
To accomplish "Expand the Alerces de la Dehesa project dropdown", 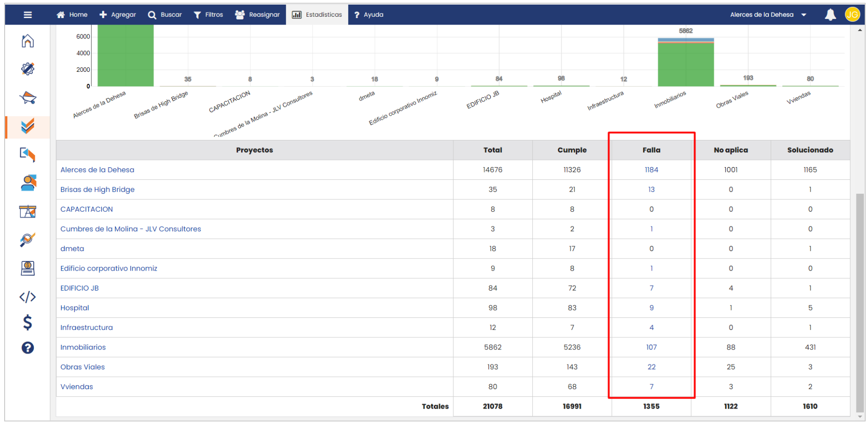I will coord(768,15).
